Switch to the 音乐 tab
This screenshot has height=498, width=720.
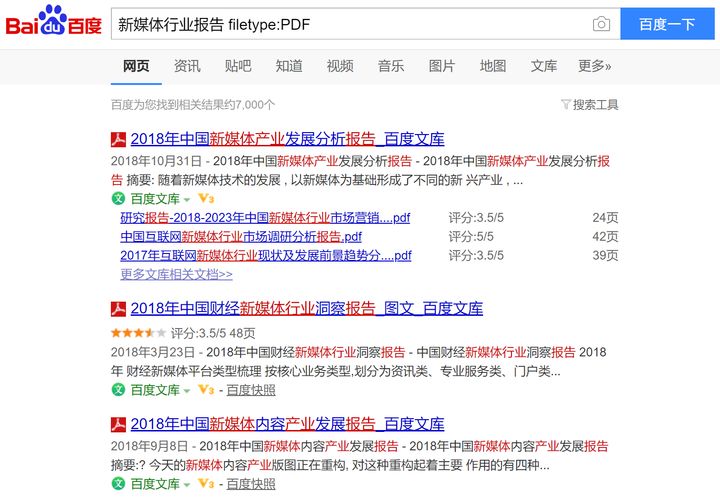391,66
